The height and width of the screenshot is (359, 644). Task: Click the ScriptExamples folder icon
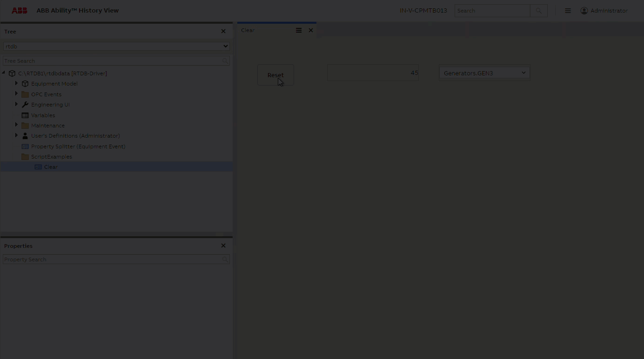point(25,157)
